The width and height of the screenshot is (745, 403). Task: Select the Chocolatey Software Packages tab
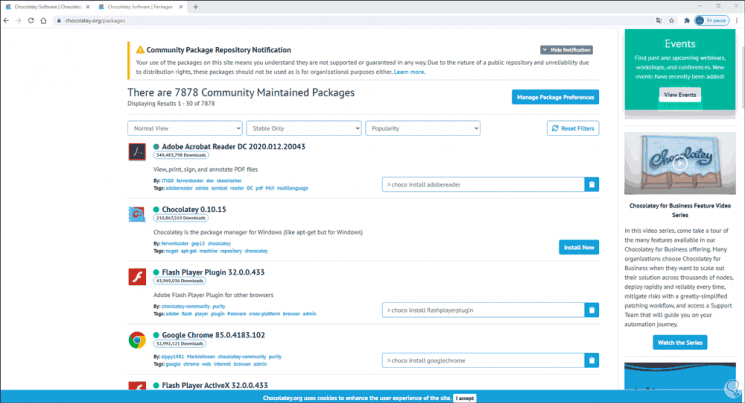click(x=140, y=7)
